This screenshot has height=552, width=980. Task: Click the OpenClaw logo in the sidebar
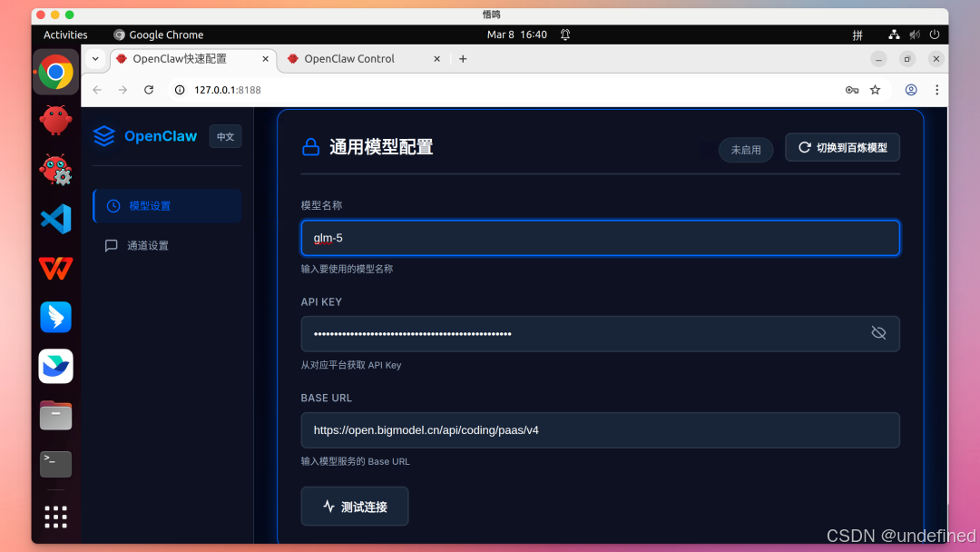103,135
